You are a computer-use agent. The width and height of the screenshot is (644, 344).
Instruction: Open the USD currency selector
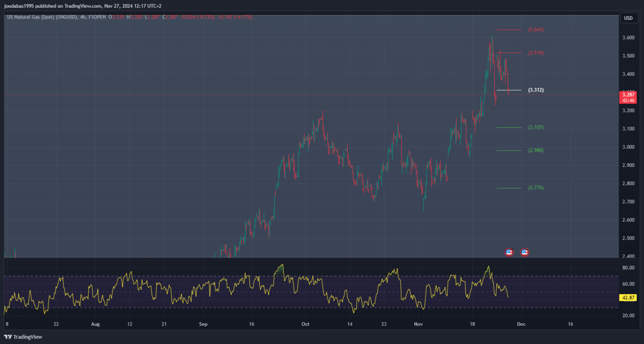[628, 18]
